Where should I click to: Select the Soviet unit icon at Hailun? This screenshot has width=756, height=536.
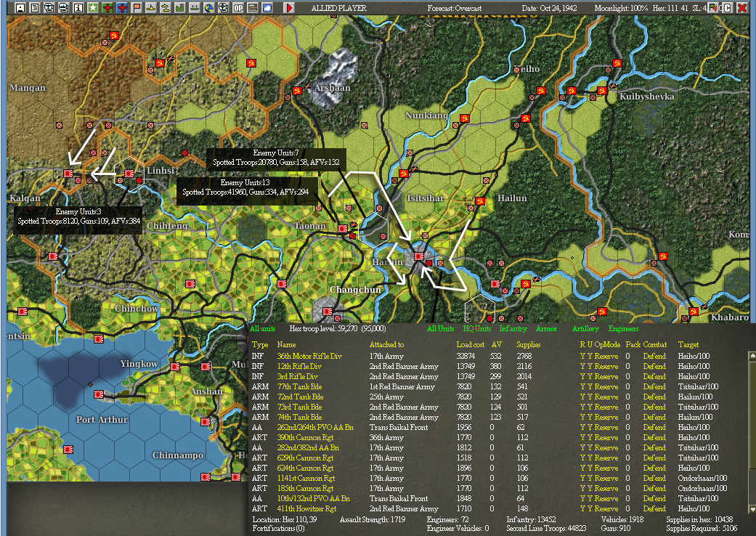[x=480, y=201]
